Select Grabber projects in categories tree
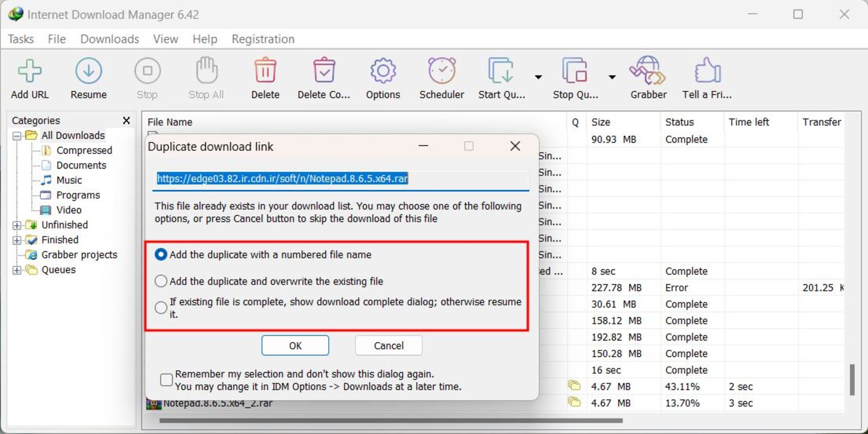The height and width of the screenshot is (434, 868). (79, 255)
